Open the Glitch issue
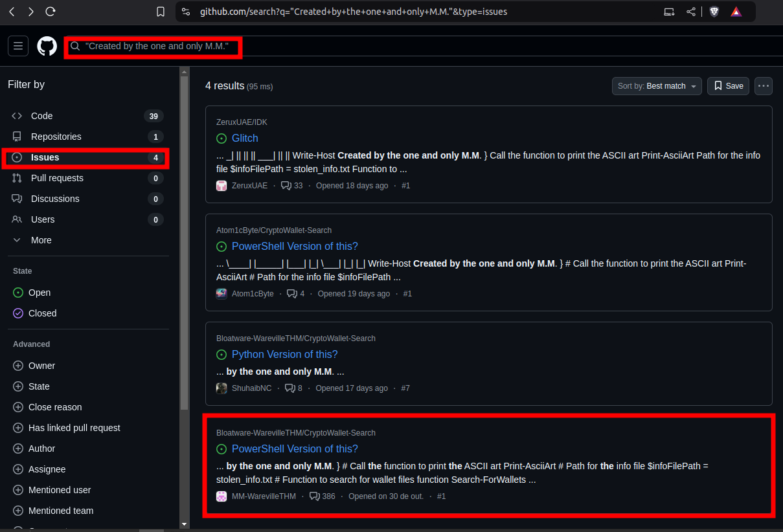 point(245,139)
